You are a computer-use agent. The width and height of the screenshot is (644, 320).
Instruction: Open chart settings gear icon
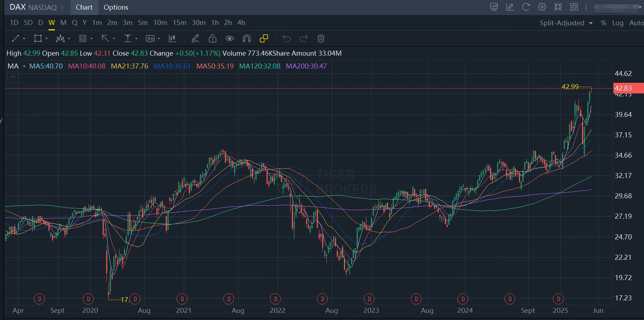[x=542, y=7]
